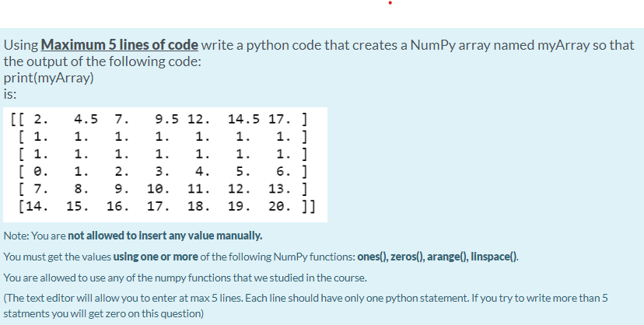The width and height of the screenshot is (644, 325).
Task: Click the 'ones(), zeros(), arange(), linspace()' function list
Action: pos(437,257)
